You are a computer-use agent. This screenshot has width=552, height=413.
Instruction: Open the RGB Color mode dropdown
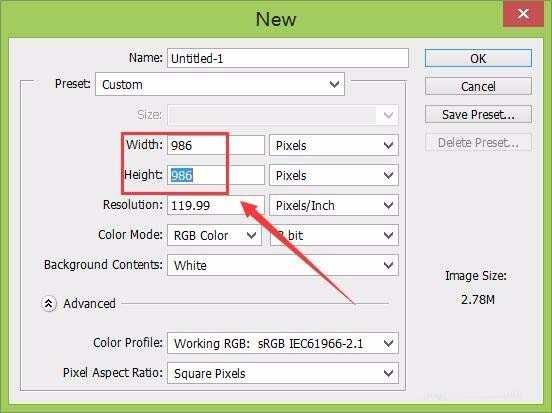click(x=214, y=235)
